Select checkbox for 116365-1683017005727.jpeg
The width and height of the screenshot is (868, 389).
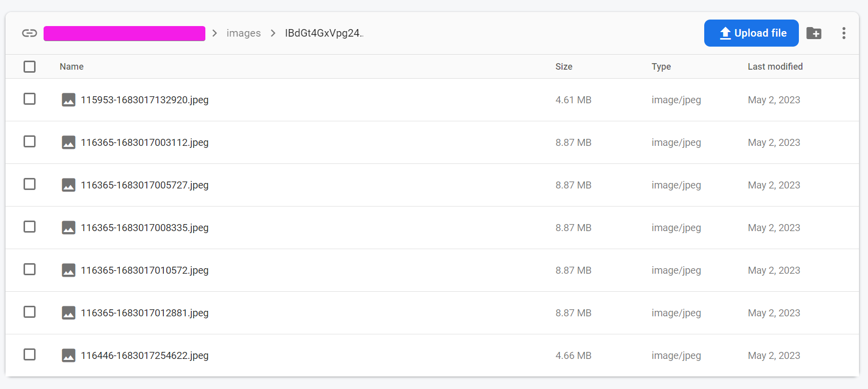pyautogui.click(x=30, y=184)
